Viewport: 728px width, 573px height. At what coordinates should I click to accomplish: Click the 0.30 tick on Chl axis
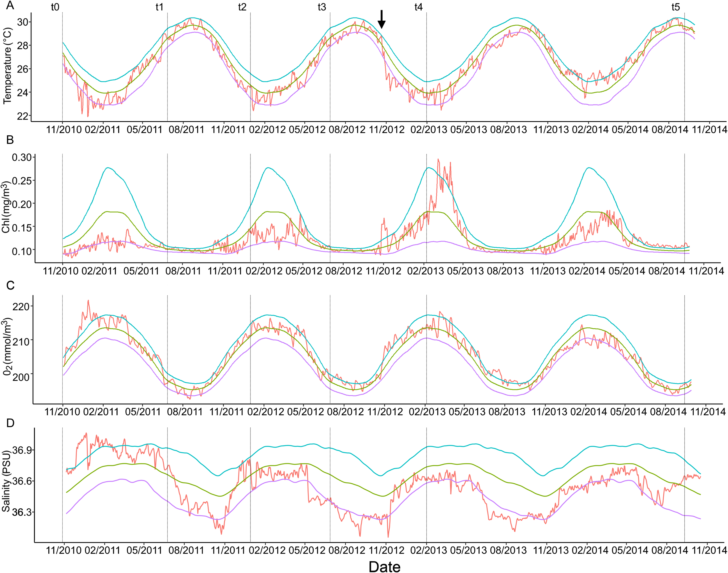click(22, 157)
